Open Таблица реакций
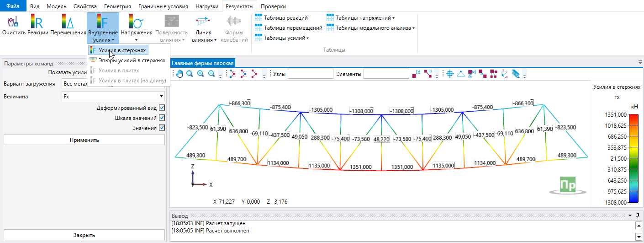Image resolution: width=644 pixels, height=243 pixels. click(x=281, y=18)
